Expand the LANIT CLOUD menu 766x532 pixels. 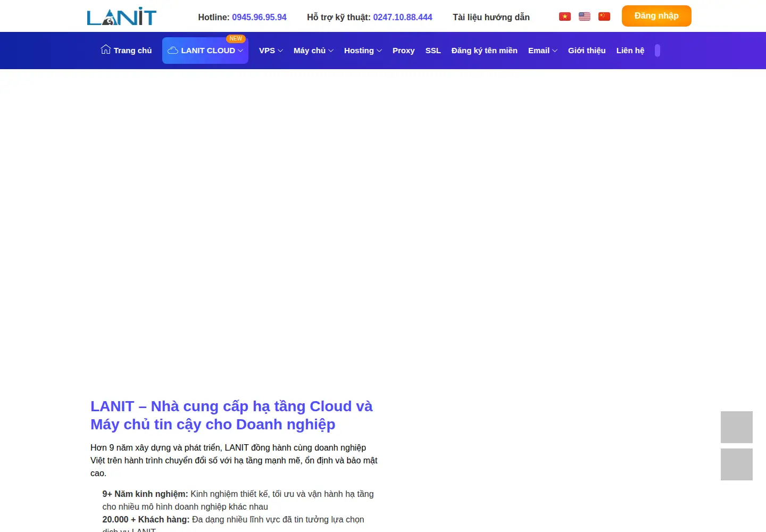[x=205, y=51]
